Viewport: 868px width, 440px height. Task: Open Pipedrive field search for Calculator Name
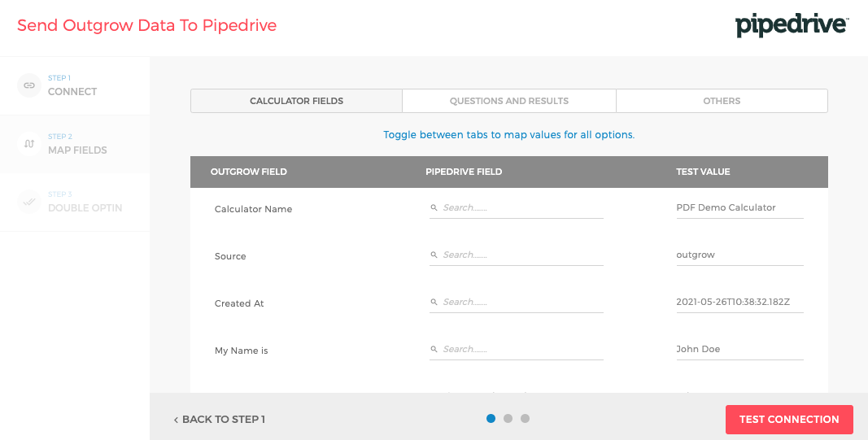517,208
